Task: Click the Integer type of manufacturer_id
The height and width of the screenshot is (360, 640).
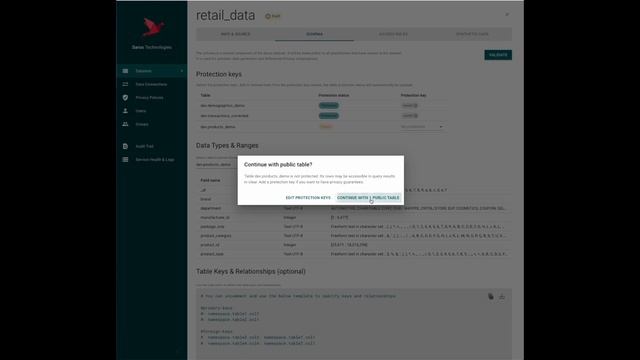Action: coord(289,218)
